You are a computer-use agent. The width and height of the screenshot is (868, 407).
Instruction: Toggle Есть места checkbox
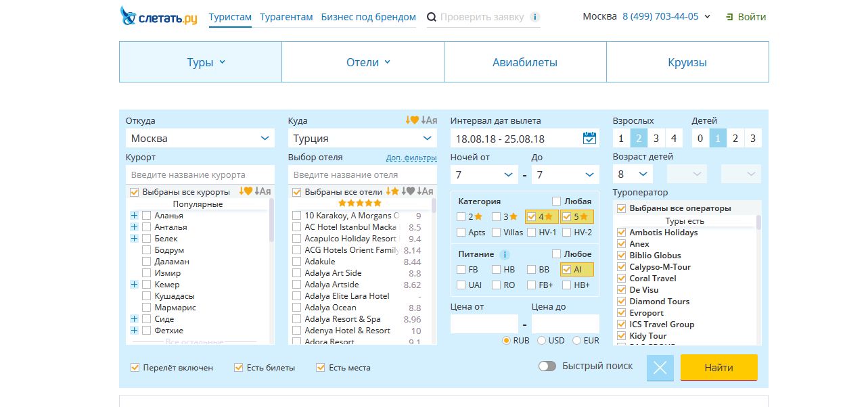click(321, 368)
